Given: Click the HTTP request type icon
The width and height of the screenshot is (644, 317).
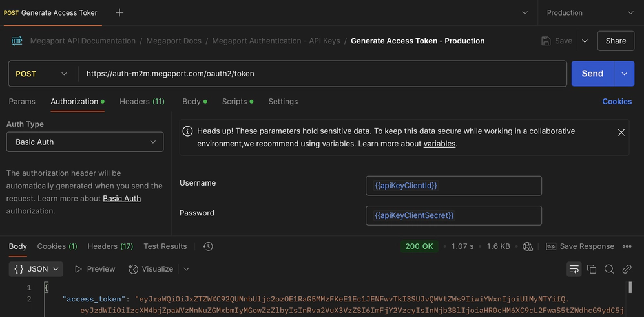Looking at the screenshot, I should pos(17,41).
